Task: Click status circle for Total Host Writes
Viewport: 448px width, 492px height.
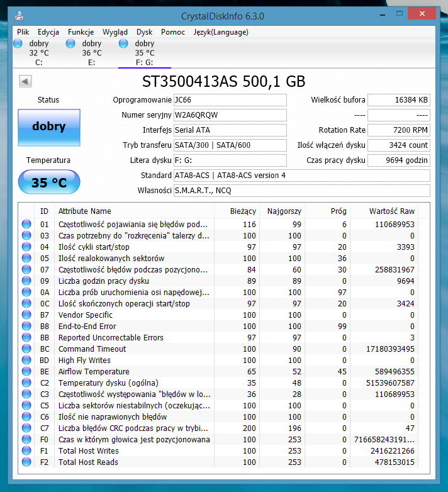Action: tap(26, 450)
